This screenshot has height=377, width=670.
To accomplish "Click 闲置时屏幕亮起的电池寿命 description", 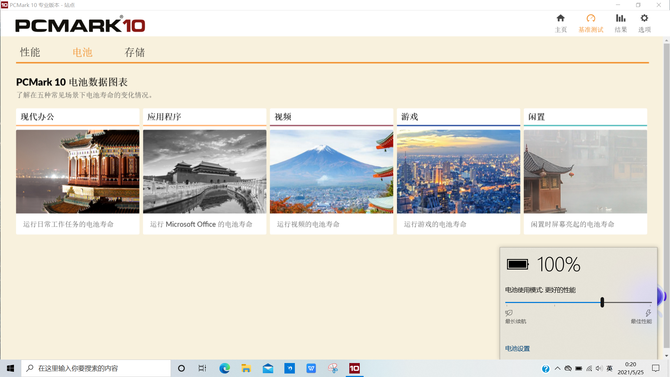I will 572,224.
